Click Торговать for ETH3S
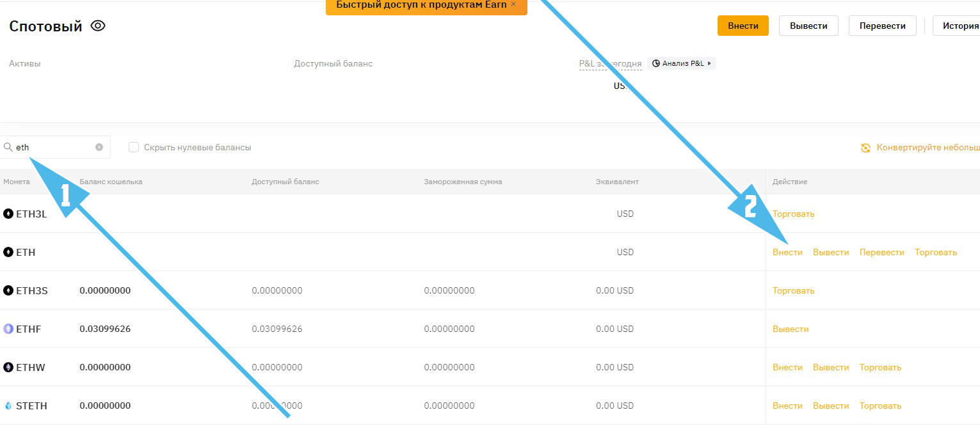The image size is (980, 433). coord(793,290)
